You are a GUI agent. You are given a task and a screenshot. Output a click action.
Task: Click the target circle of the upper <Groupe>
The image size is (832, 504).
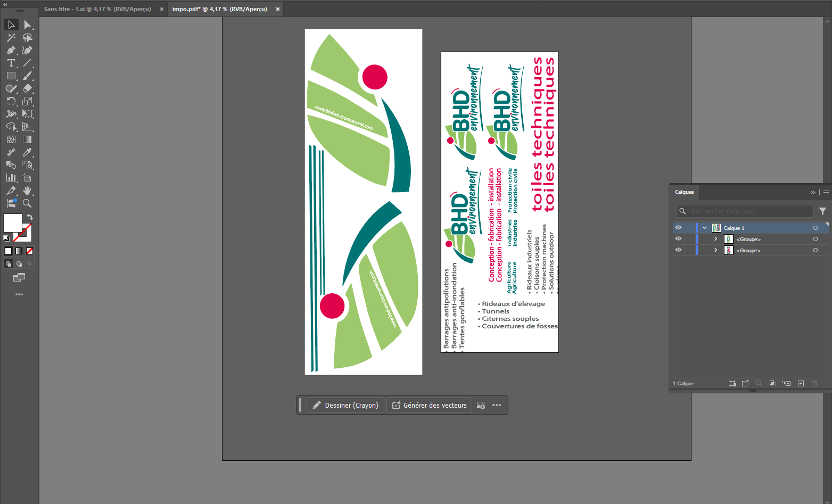[815, 239]
